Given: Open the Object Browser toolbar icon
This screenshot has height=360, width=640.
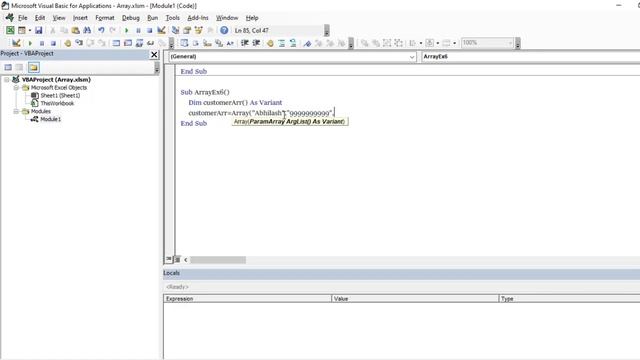Looking at the screenshot, I should pyautogui.click(x=198, y=30).
